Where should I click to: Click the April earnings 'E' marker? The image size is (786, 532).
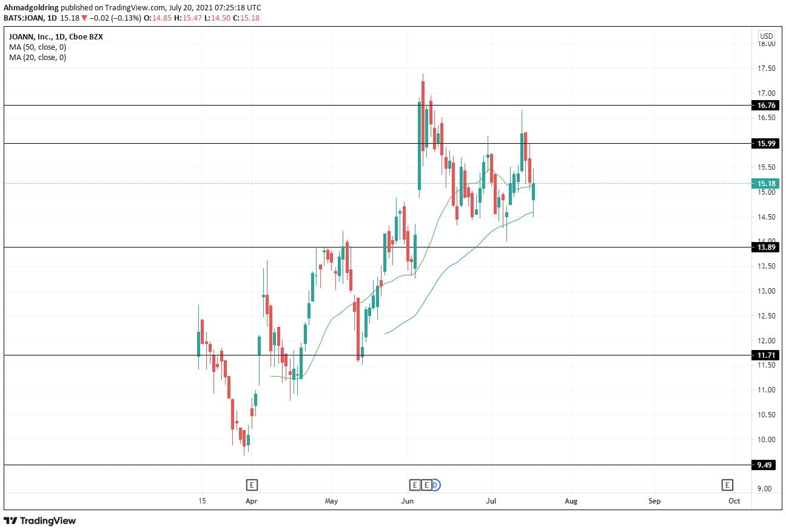tap(252, 485)
